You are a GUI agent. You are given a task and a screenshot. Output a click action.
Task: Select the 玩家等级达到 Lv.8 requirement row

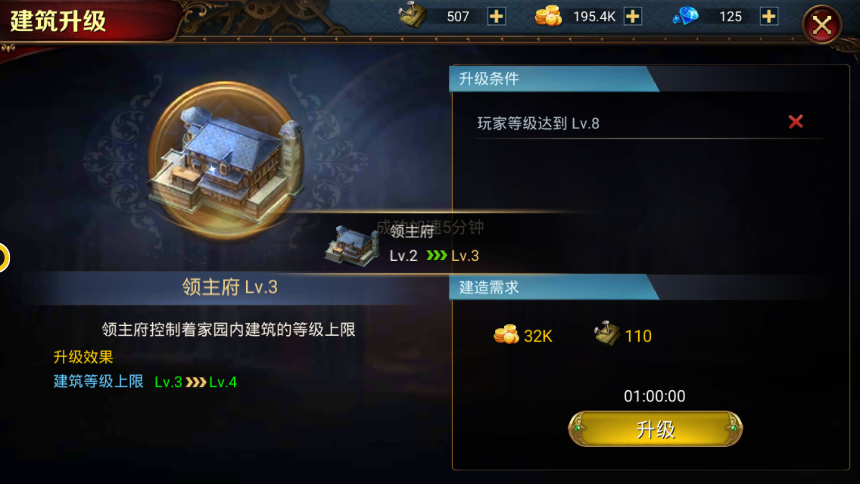tap(649, 123)
